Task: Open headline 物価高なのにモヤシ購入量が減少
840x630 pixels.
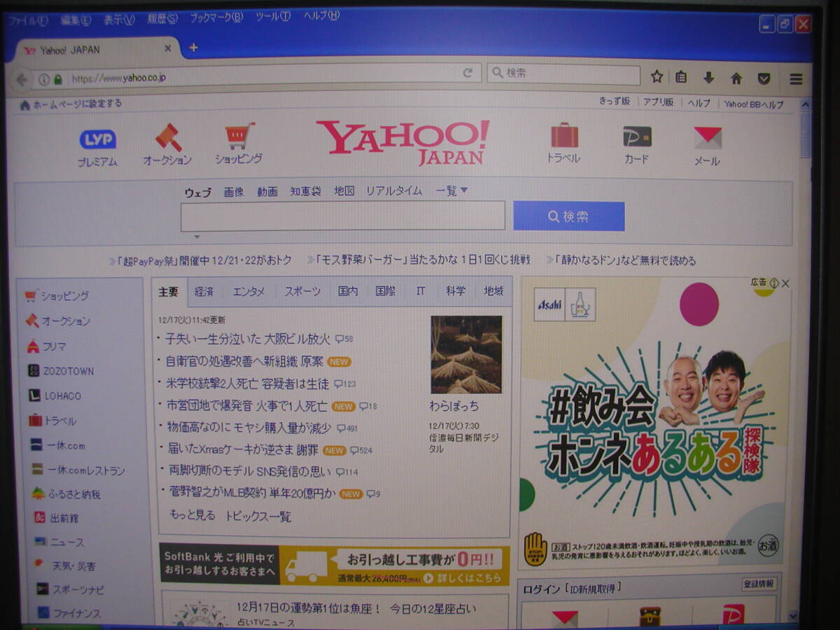Action: click(248, 428)
